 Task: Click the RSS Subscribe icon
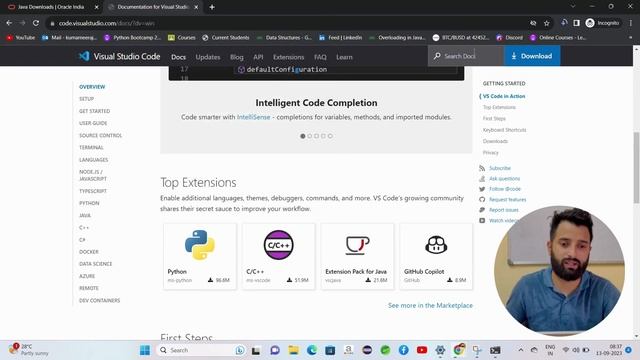click(x=482, y=168)
